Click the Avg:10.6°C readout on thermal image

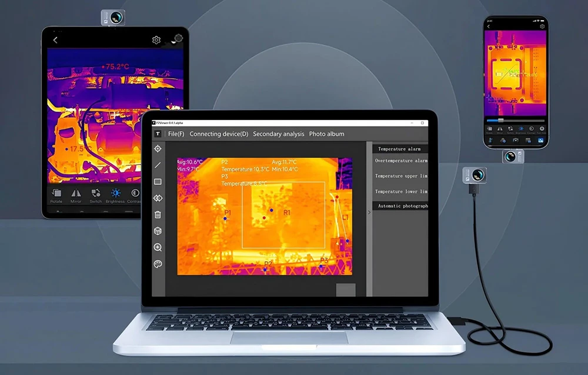(x=190, y=162)
